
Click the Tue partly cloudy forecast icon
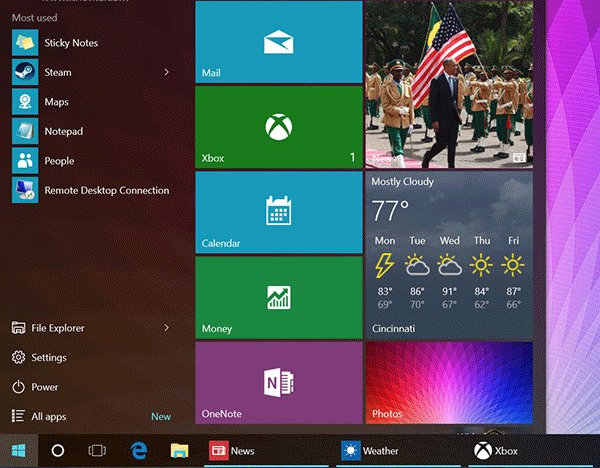click(x=417, y=265)
